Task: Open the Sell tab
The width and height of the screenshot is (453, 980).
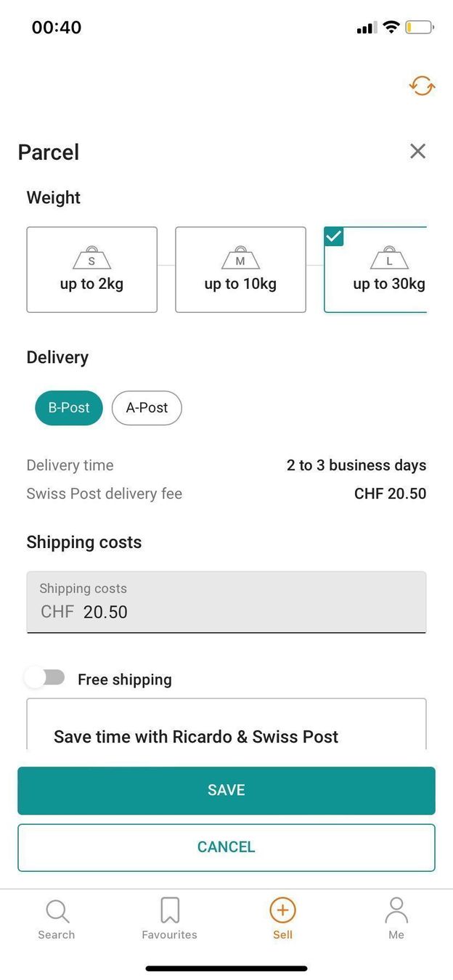Action: point(282,918)
